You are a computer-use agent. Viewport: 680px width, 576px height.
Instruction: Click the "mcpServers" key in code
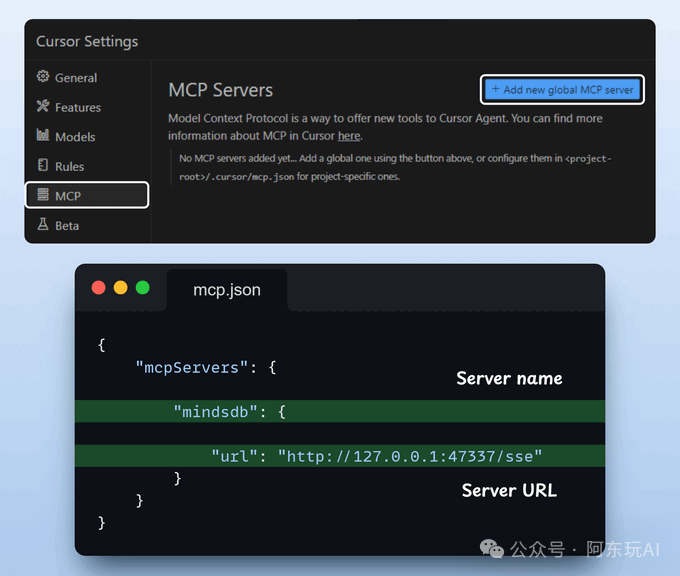pos(192,368)
